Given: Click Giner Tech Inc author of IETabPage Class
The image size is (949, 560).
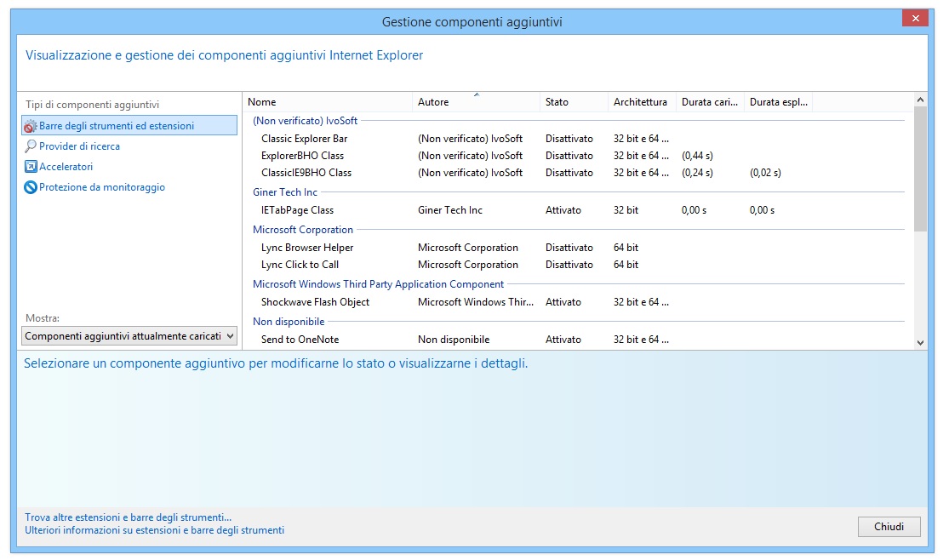Looking at the screenshot, I should (x=450, y=210).
